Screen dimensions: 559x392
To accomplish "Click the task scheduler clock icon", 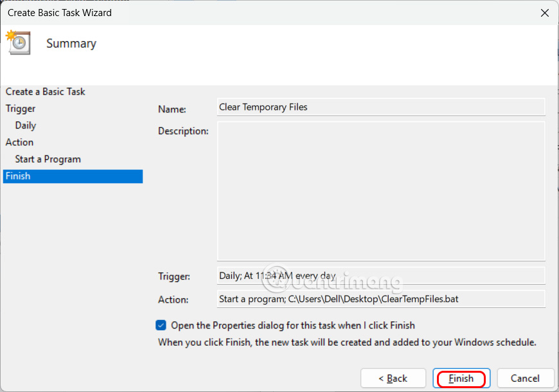I will point(18,42).
